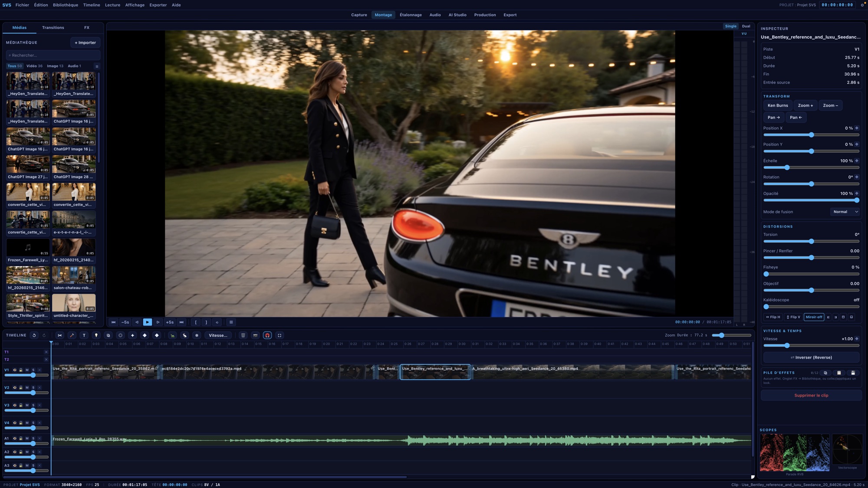The width and height of the screenshot is (868, 488).
Task: Open the Fichier menu
Action: click(x=22, y=5)
